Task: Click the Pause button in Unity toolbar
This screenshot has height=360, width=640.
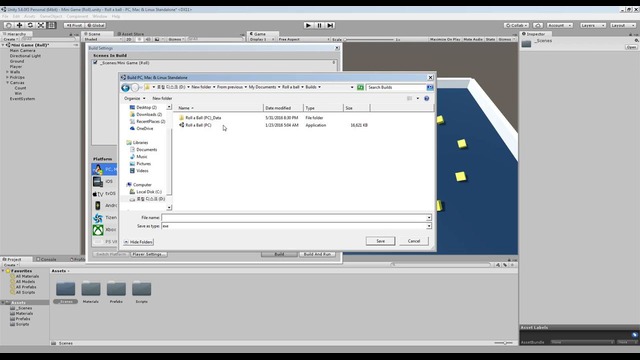Action: click(319, 25)
